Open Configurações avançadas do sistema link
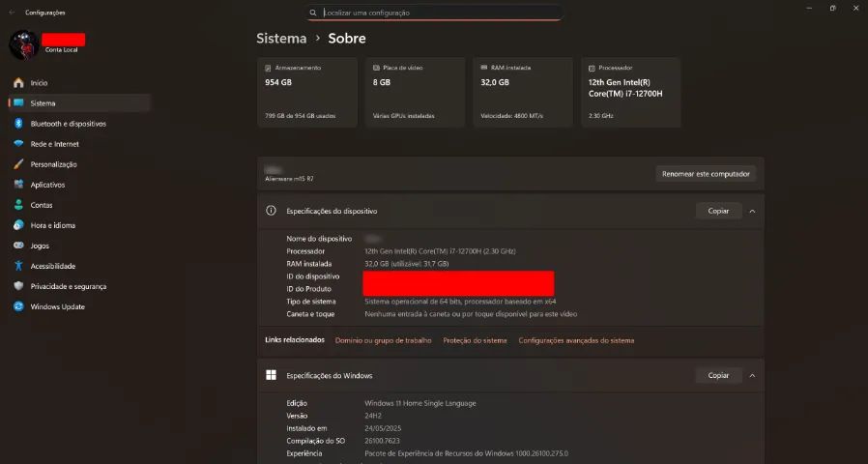The image size is (868, 464). tap(576, 340)
